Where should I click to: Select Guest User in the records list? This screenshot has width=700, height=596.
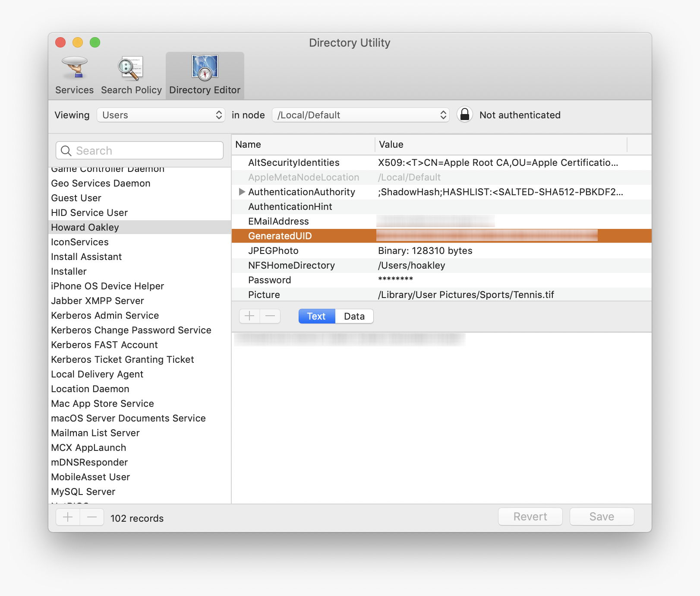pos(76,198)
